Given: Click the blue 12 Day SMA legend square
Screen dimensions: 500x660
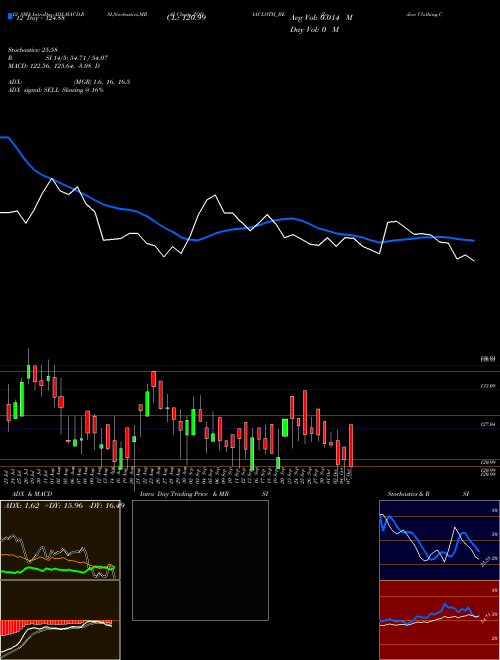Looking at the screenshot, I should (x=10, y=16).
